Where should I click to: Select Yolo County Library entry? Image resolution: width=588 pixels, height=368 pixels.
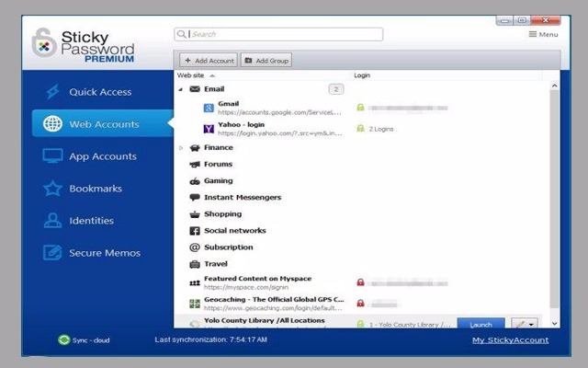[x=265, y=321]
